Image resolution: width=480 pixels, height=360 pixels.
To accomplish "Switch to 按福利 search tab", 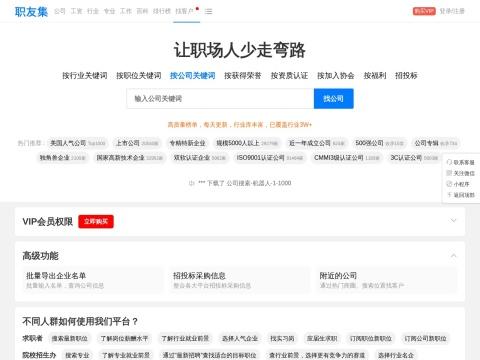I will click(375, 76).
